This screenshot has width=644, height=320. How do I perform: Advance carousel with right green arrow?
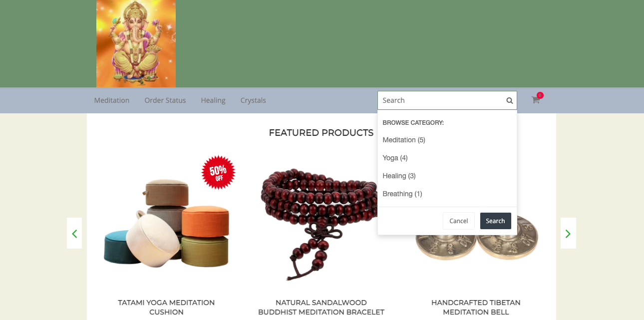(568, 233)
